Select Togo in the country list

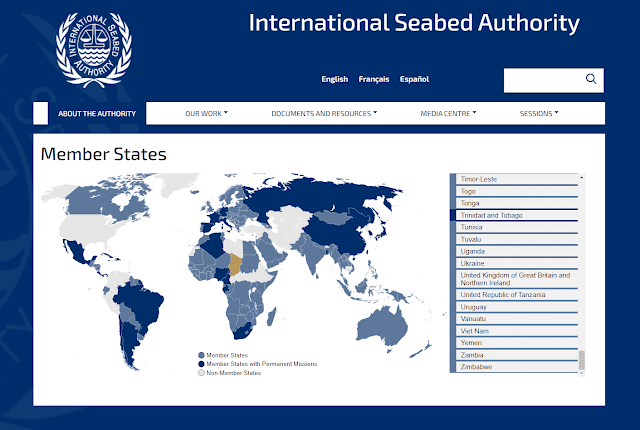coord(517,191)
